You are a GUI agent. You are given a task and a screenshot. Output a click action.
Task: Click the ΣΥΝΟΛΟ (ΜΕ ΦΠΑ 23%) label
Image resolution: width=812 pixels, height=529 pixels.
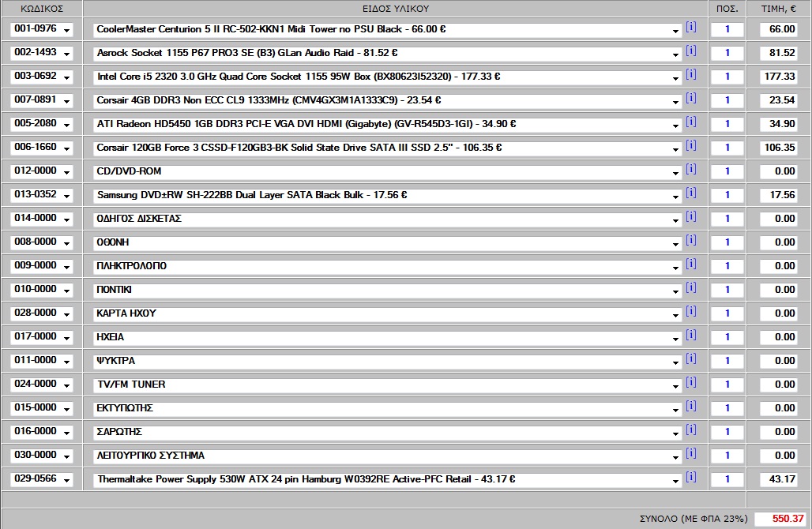click(694, 519)
